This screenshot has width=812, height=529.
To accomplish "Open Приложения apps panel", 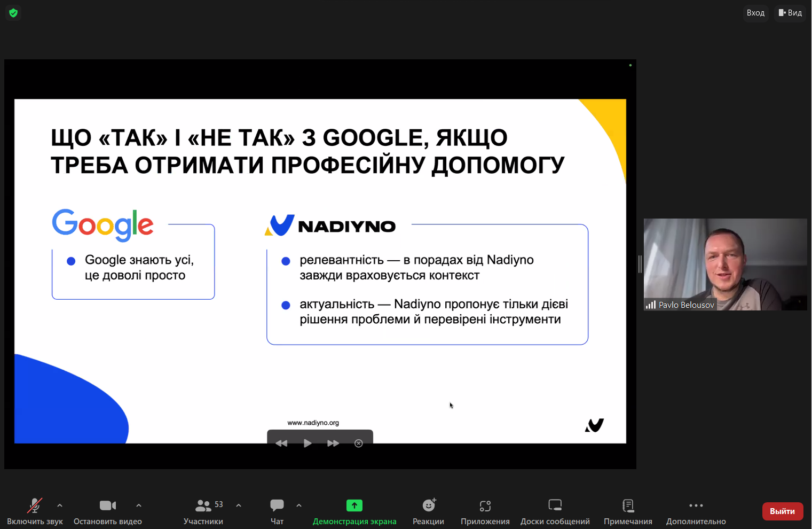I will [x=485, y=511].
